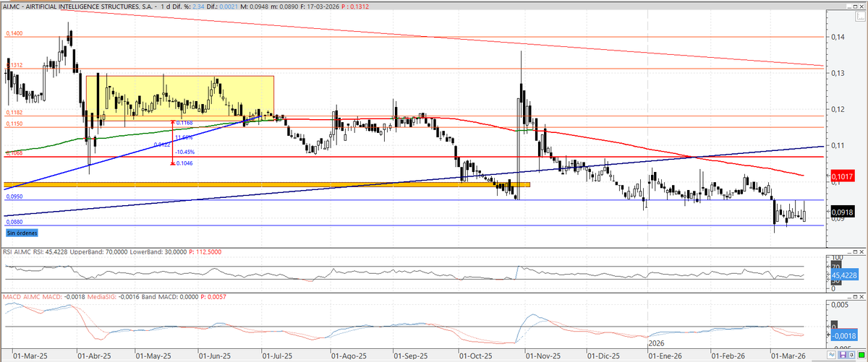Click the small pin window icon beside diskette
868x362 pixels.
(x=851, y=355)
